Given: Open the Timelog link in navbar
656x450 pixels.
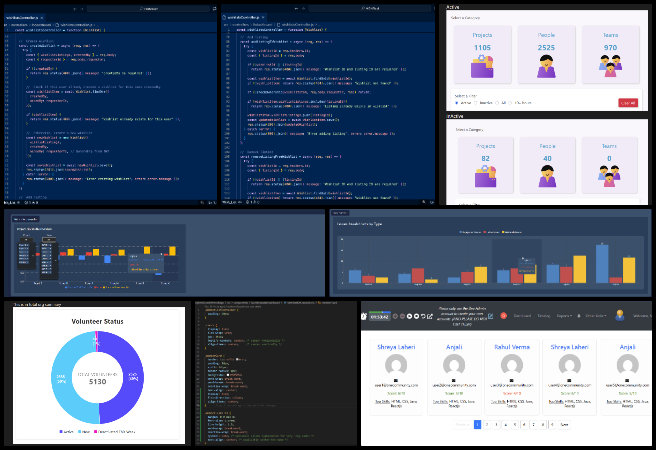Looking at the screenshot, I should [x=545, y=316].
